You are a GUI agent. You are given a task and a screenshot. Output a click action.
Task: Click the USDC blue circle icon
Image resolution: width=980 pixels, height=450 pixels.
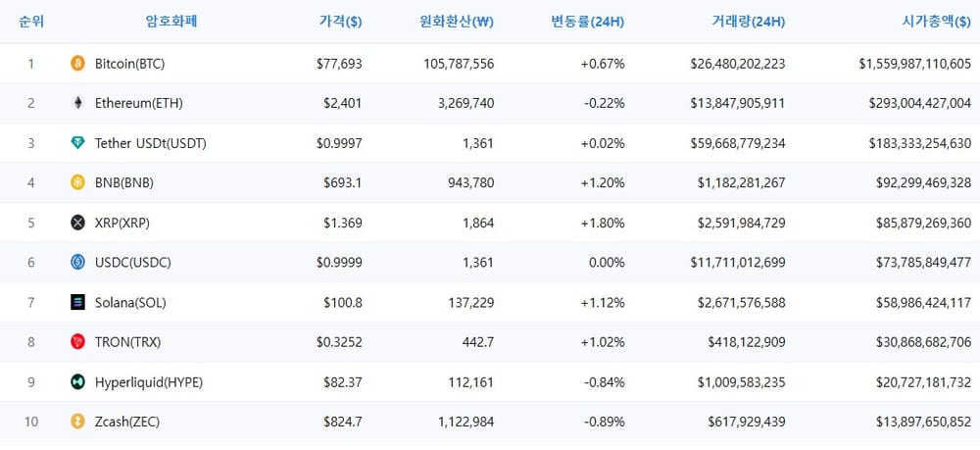77,263
